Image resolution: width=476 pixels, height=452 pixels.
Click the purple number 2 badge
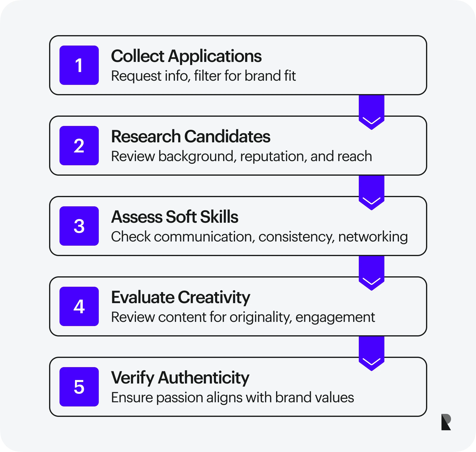tap(79, 146)
